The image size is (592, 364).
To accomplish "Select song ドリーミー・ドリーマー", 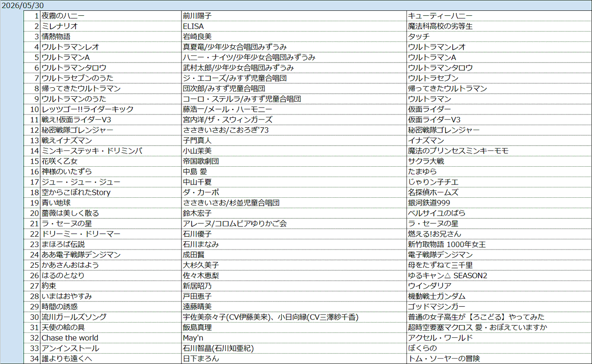I will (81, 233).
